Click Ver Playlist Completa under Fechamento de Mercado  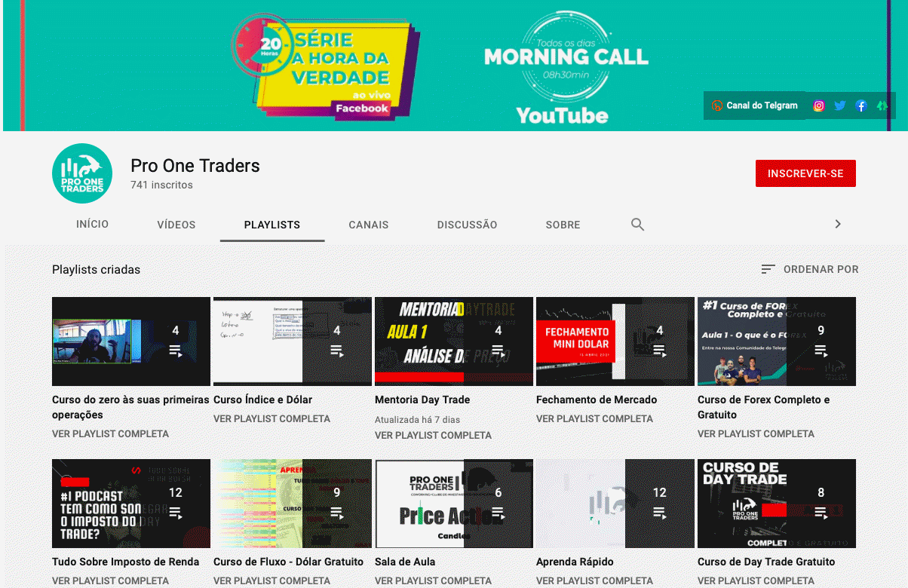pos(594,418)
